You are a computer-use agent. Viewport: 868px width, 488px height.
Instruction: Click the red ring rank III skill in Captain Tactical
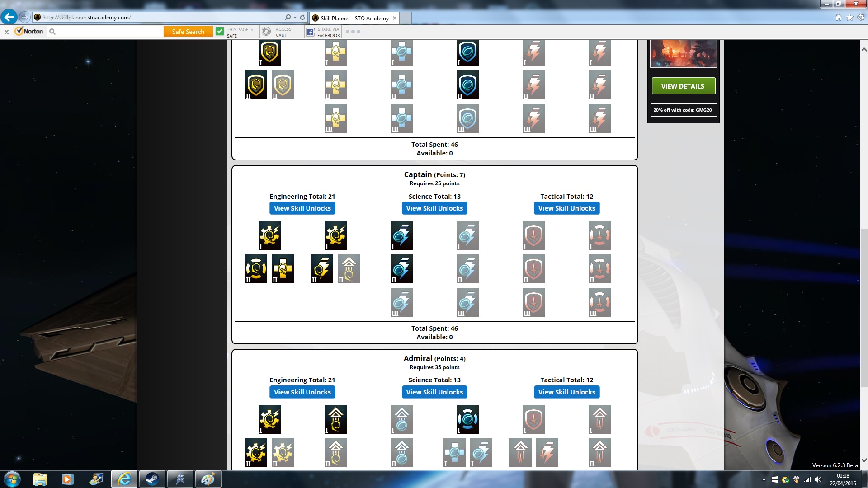pyautogui.click(x=599, y=302)
